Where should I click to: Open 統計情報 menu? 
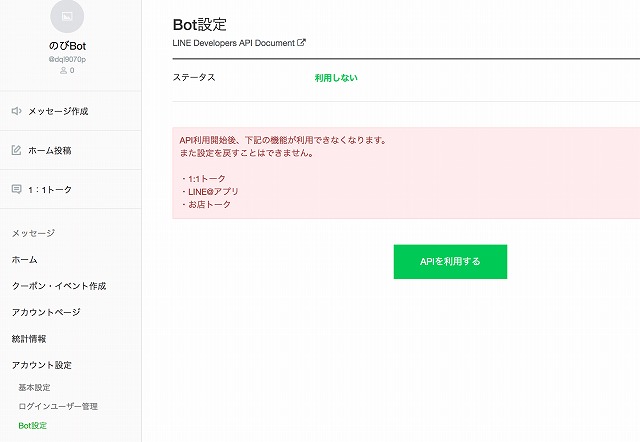point(29,339)
